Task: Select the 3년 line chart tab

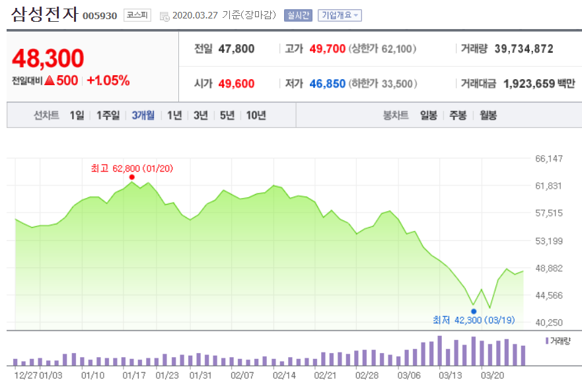Action: (200, 115)
